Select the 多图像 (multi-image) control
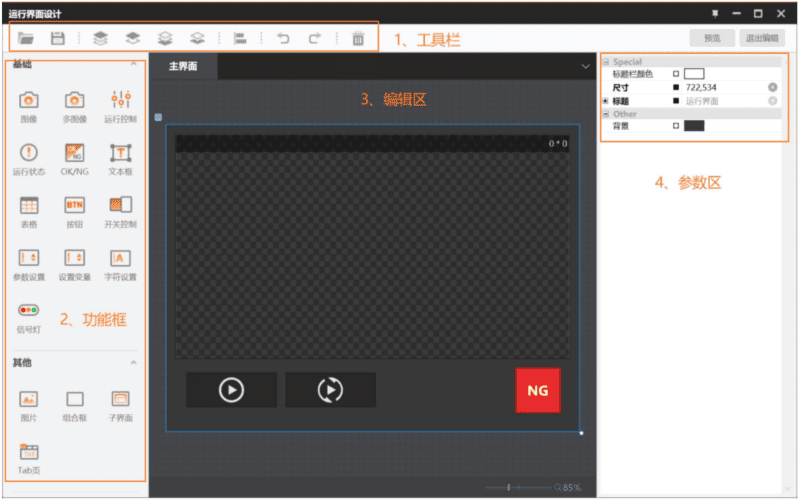801x501 pixels. click(75, 106)
